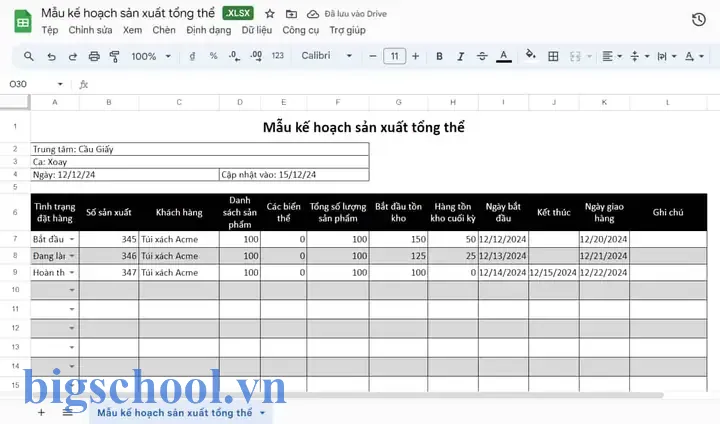Click the document title text
This screenshot has height=424, width=720.
[x=128, y=13]
